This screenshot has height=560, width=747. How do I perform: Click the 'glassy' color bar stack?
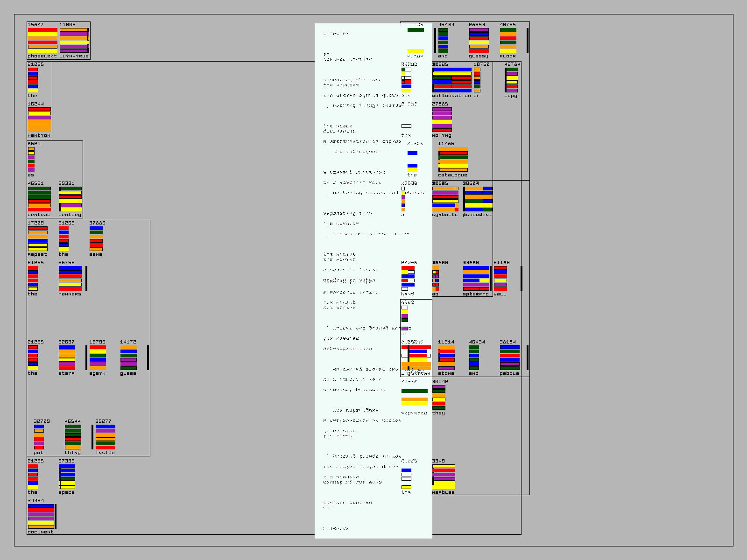pyautogui.click(x=479, y=41)
